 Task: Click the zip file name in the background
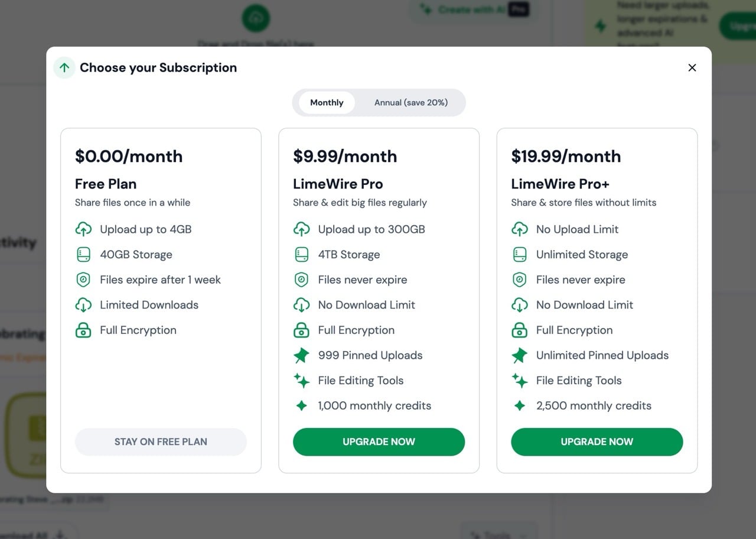point(47,498)
